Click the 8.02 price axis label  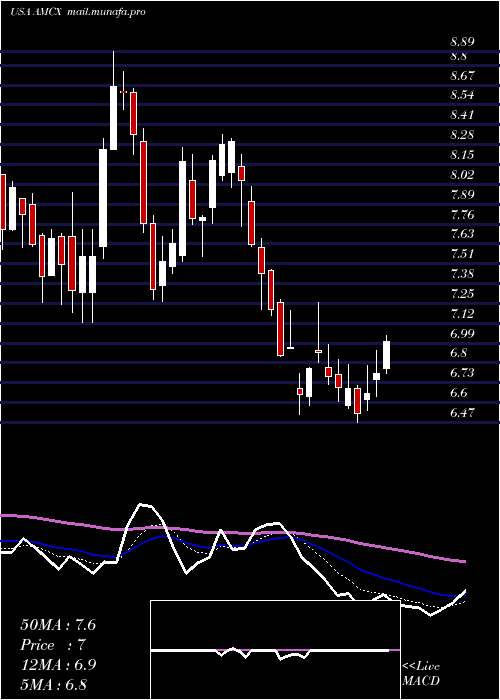pos(462,175)
